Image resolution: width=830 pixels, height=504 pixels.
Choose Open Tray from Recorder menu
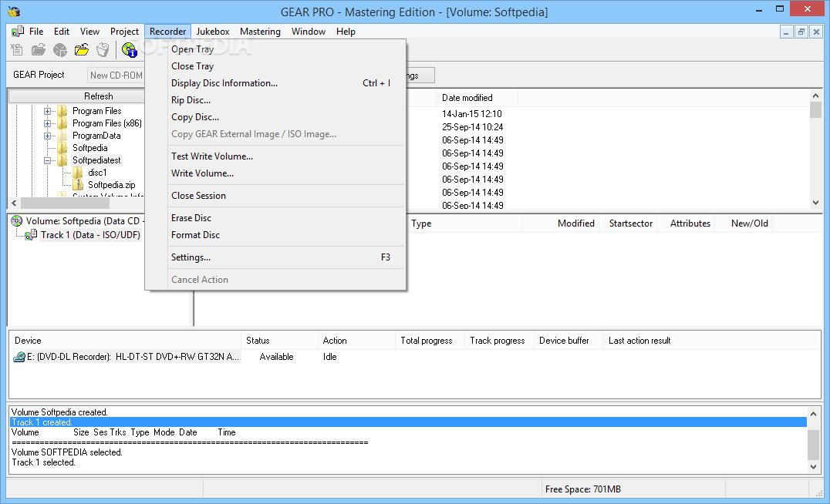coord(276,49)
